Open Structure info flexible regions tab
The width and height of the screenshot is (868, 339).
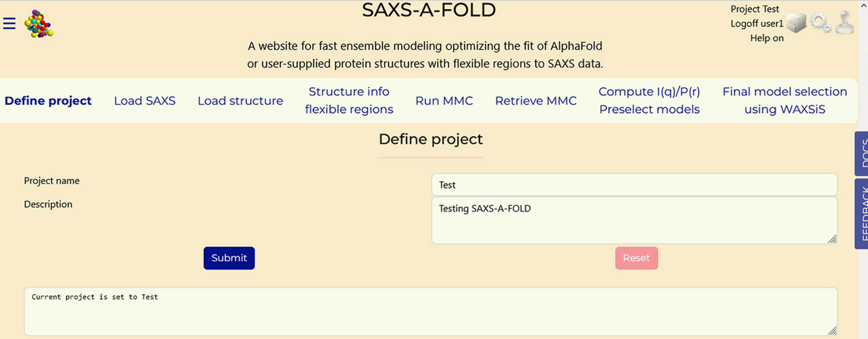pyautogui.click(x=349, y=100)
